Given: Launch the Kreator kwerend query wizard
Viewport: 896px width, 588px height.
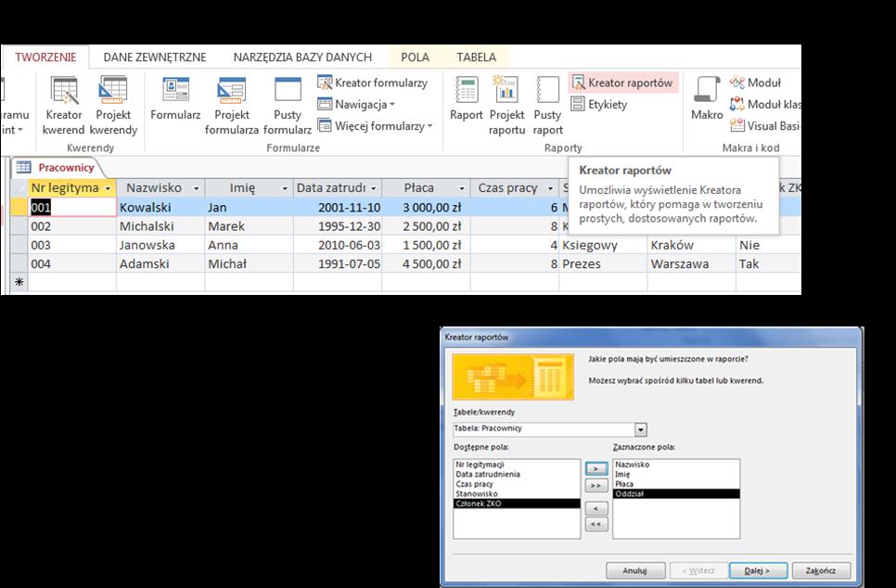Looking at the screenshot, I should pos(63,107).
